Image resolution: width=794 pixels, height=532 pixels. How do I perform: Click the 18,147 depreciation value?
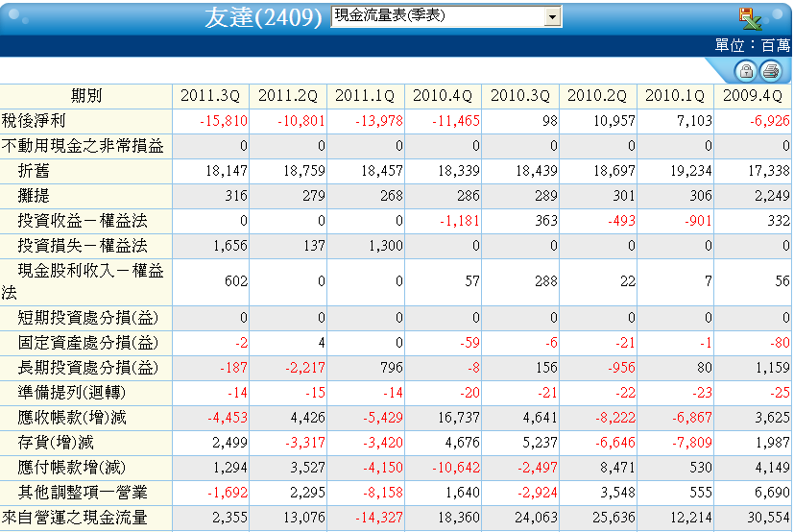[227, 171]
